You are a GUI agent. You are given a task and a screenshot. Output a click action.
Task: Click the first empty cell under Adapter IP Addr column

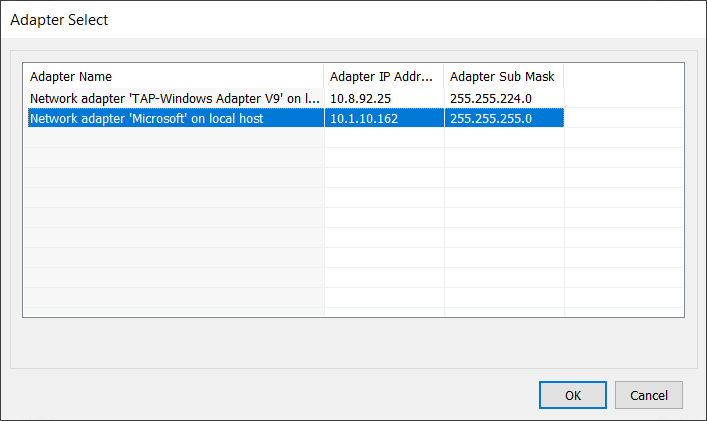[x=384, y=138]
